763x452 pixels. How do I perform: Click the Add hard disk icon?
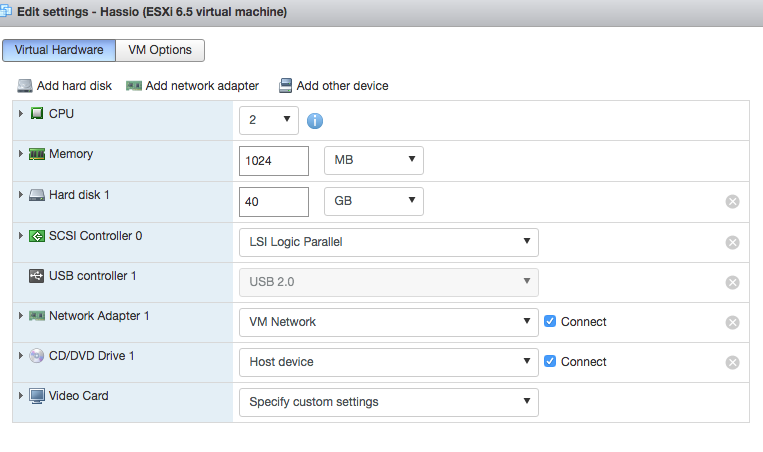(x=25, y=86)
